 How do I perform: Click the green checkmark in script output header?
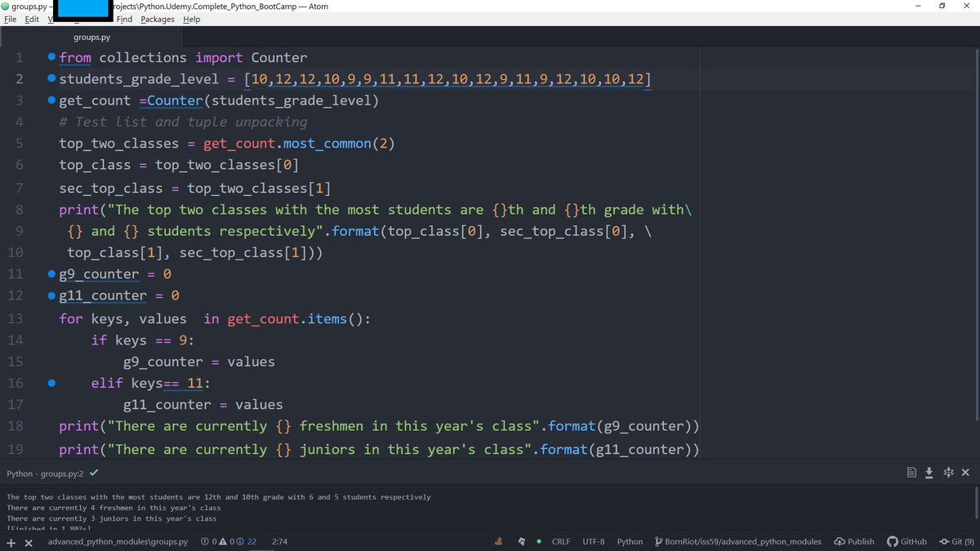(x=94, y=473)
